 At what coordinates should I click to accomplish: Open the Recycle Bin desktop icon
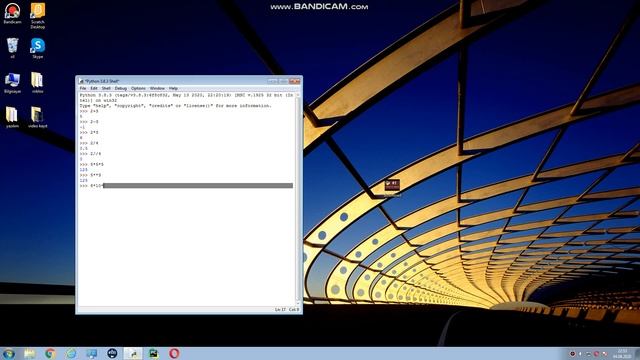[12, 48]
